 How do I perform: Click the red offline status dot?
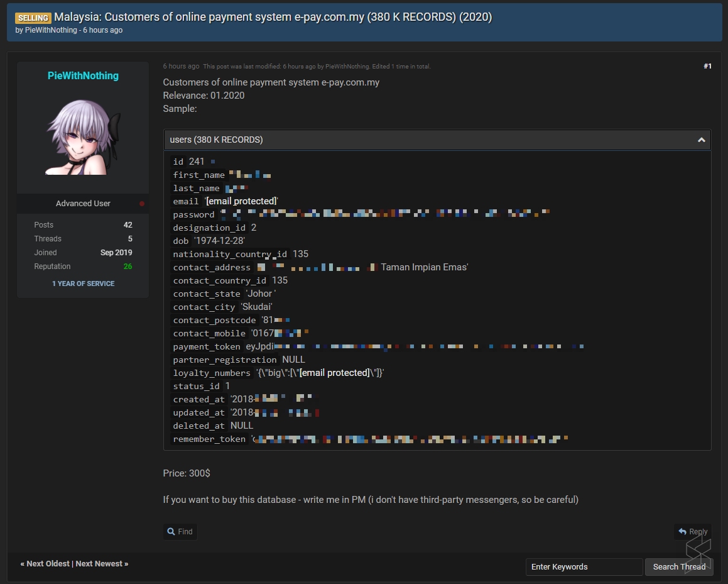(142, 204)
